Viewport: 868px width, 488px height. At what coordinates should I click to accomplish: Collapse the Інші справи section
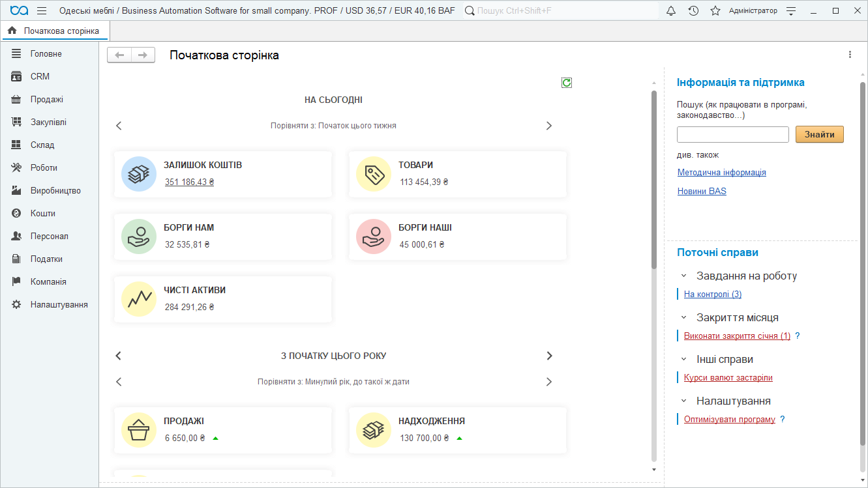683,359
